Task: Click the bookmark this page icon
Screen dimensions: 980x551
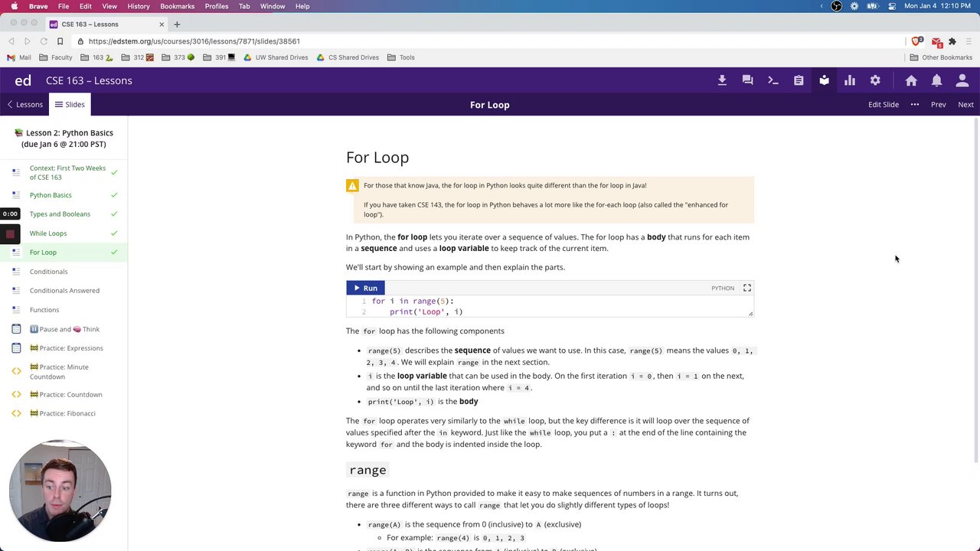Action: point(60,41)
